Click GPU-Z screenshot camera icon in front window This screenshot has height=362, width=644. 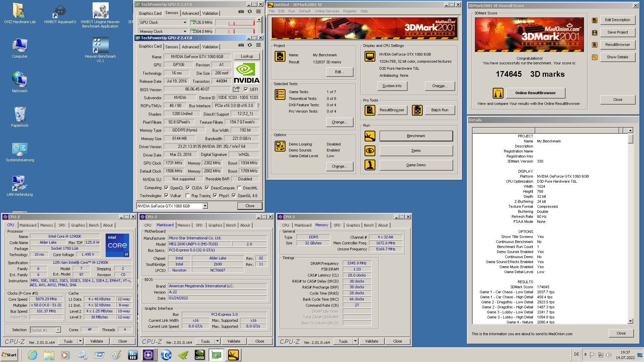click(241, 45)
